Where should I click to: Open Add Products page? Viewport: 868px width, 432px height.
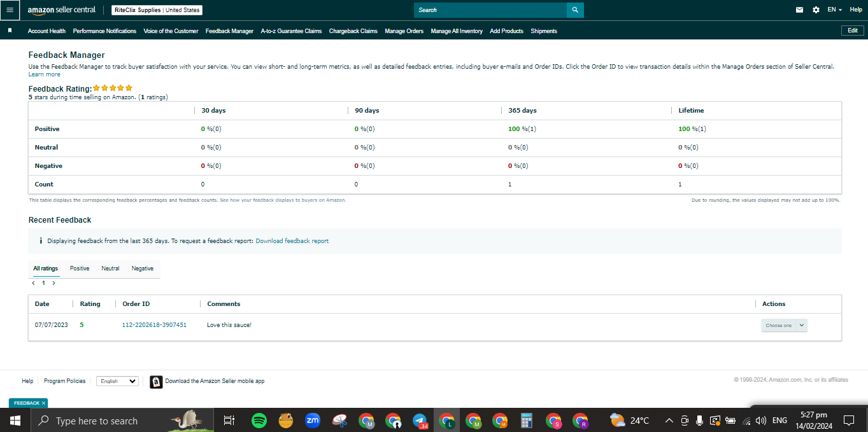coord(506,31)
